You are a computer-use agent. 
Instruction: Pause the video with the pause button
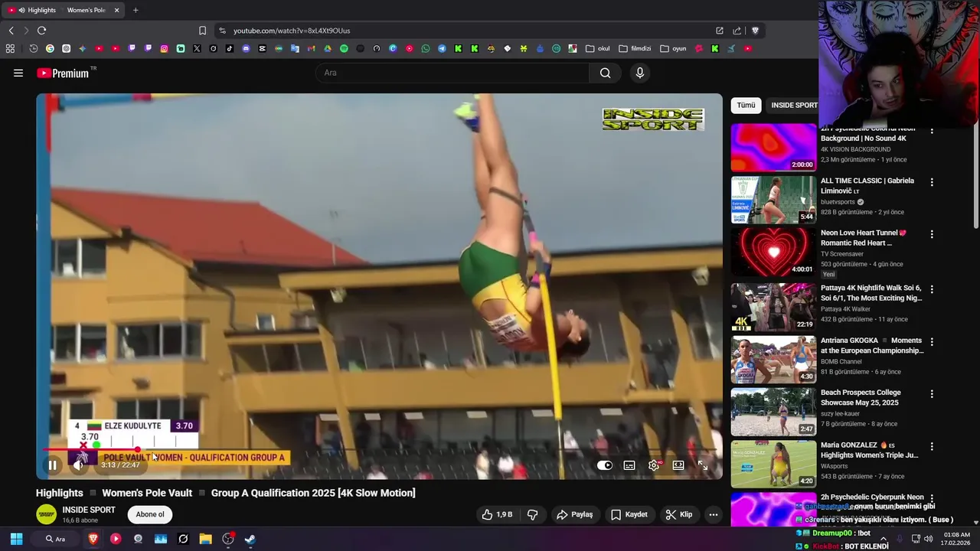click(x=52, y=465)
